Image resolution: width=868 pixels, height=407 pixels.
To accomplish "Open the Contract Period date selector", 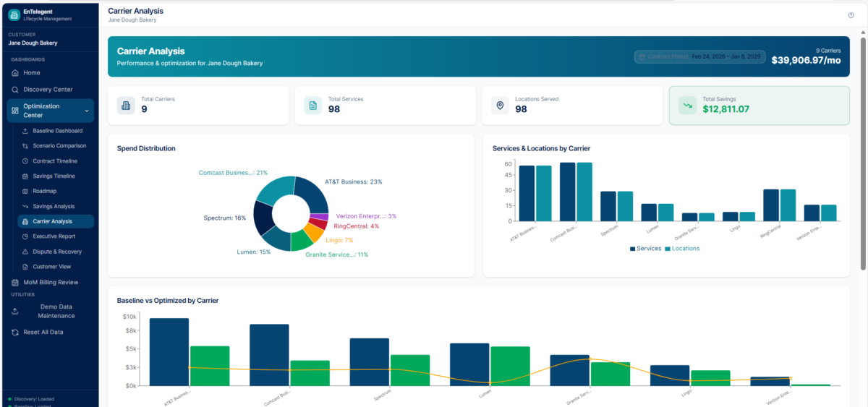I will (x=699, y=56).
